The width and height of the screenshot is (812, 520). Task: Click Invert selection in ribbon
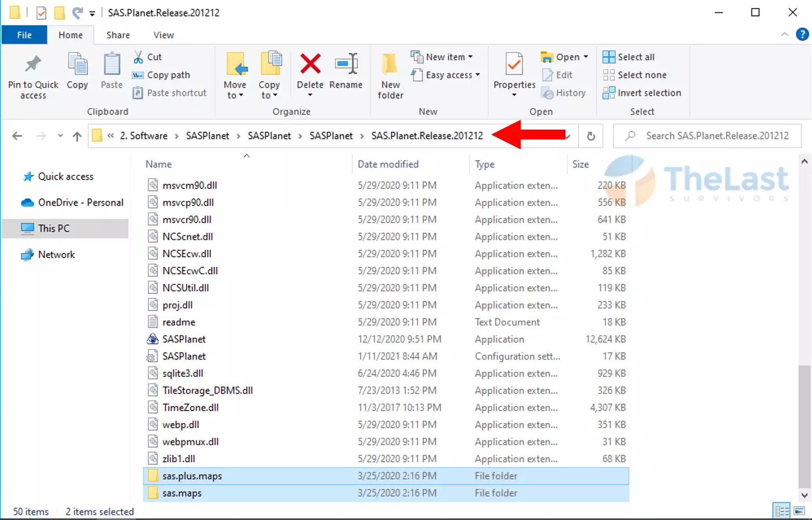point(642,93)
